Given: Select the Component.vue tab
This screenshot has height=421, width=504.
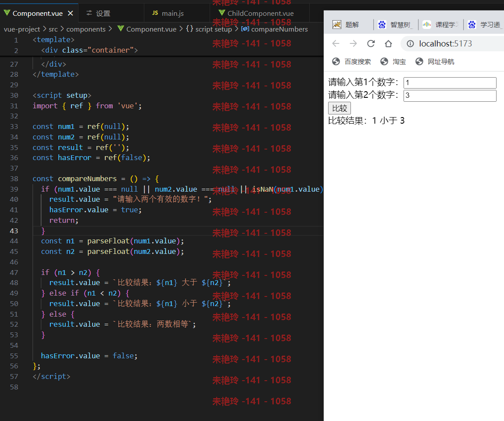Looking at the screenshot, I should coord(38,13).
